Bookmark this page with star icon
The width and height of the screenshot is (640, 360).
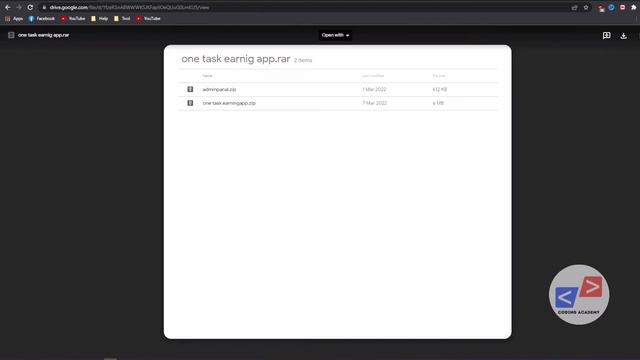click(586, 7)
